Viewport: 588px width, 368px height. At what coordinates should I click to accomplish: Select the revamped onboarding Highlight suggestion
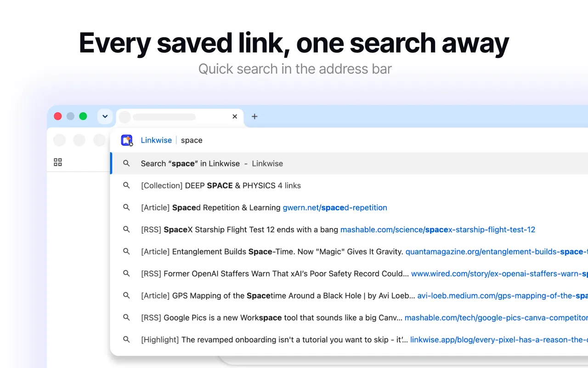[x=349, y=339]
